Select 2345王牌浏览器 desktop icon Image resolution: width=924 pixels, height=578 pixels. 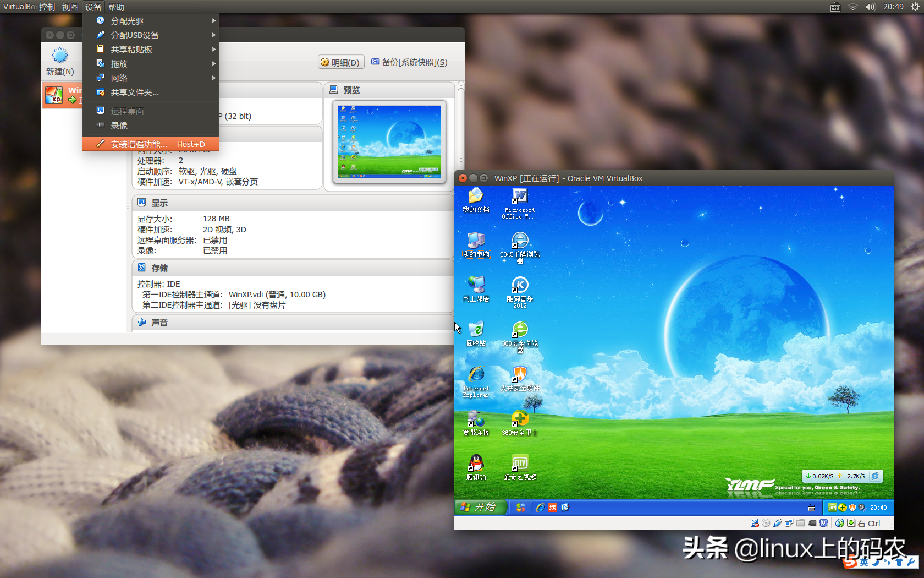(520, 248)
